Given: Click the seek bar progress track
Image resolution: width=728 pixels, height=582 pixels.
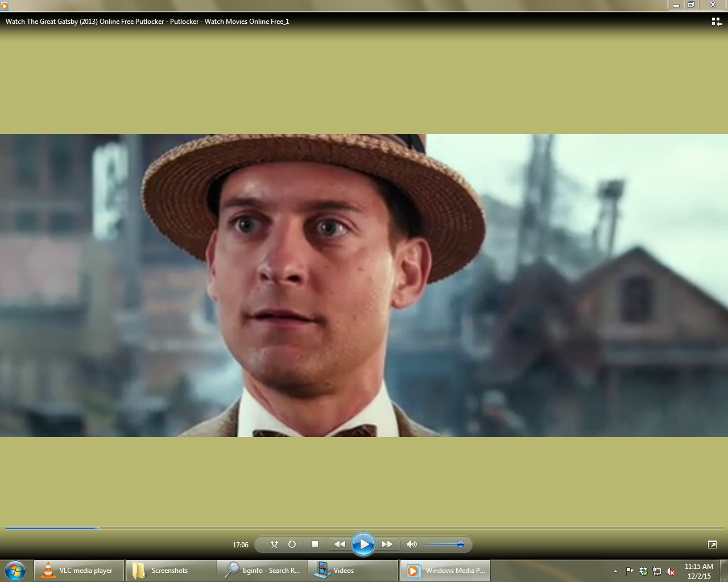Looking at the screenshot, I should coord(364,528).
